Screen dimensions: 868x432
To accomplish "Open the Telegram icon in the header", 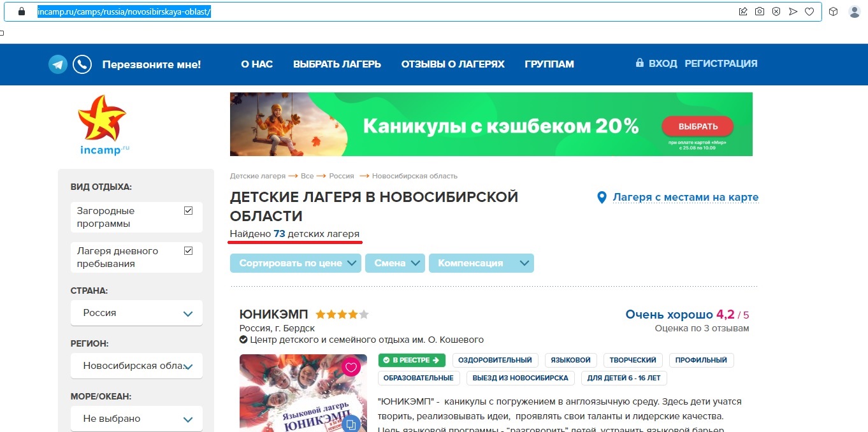I will 58,64.
